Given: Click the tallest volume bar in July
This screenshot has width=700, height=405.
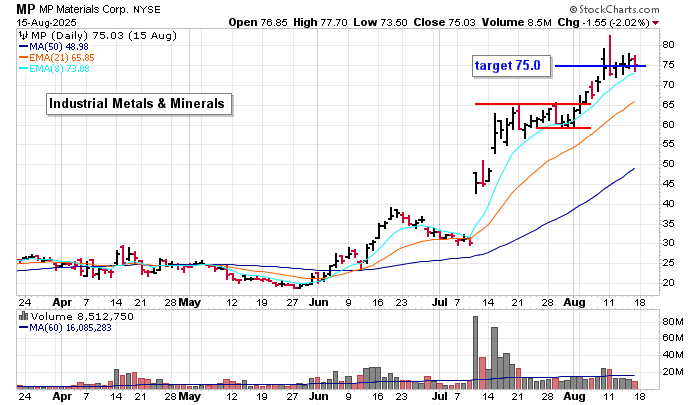Looking at the screenshot, I should click(475, 352).
